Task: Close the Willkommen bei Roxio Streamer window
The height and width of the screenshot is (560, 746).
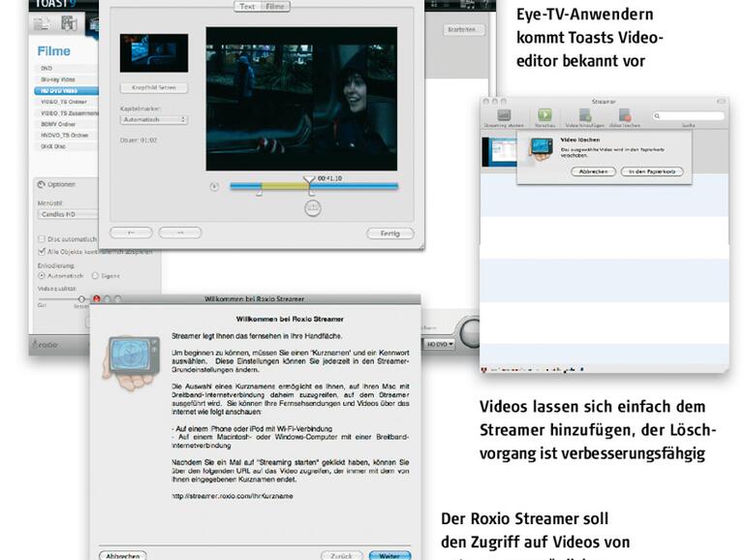Action: click(97, 298)
